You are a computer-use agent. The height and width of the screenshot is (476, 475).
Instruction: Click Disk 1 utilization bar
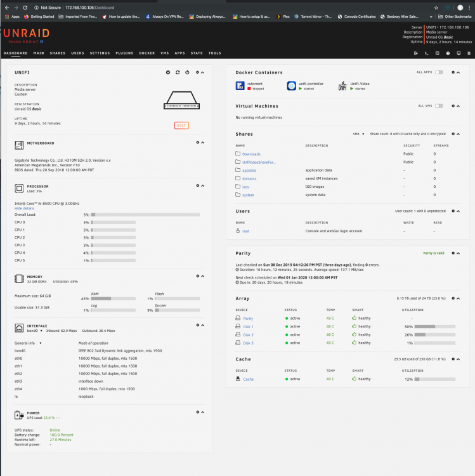pyautogui.click(x=434, y=327)
